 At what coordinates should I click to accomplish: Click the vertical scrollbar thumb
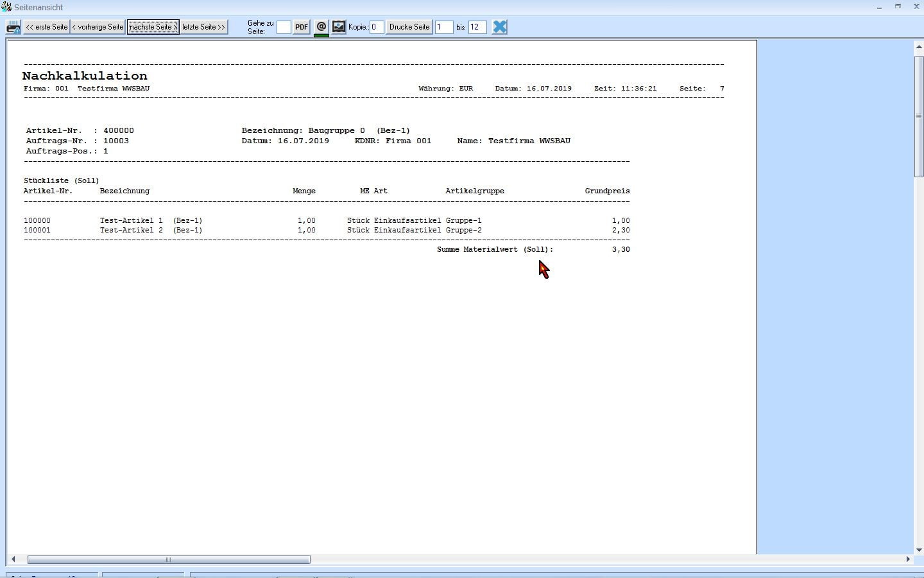(x=919, y=116)
